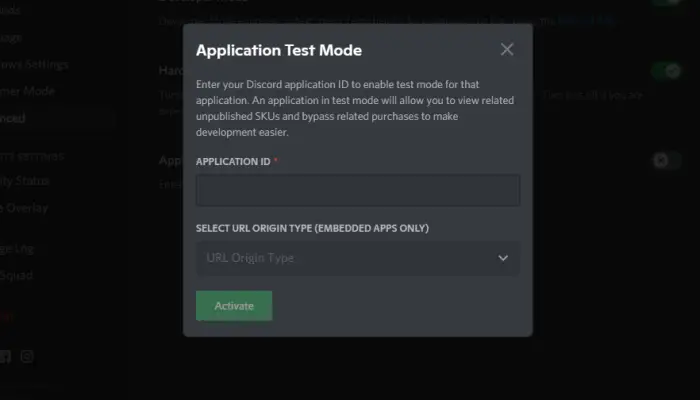Select Language in the sidebar
This screenshot has height=400, width=700.
point(11,38)
